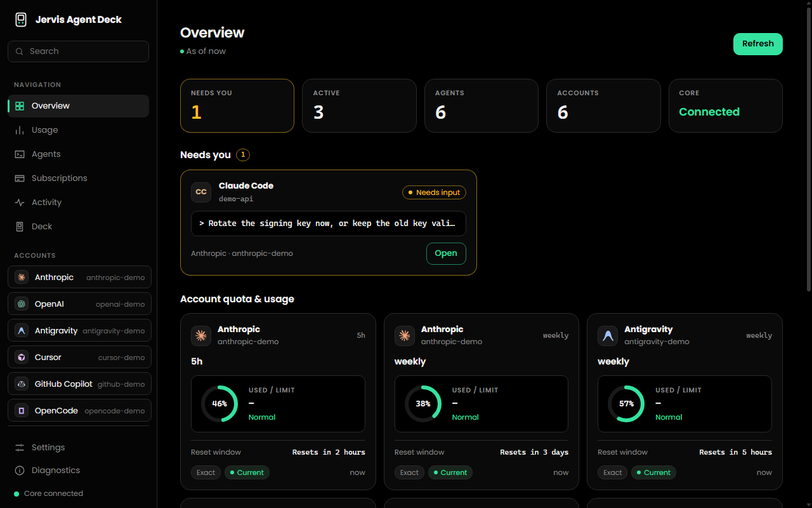The width and height of the screenshot is (812, 508).
Task: Click Anthropic logo on the weekly quota card
Action: pyautogui.click(x=405, y=336)
